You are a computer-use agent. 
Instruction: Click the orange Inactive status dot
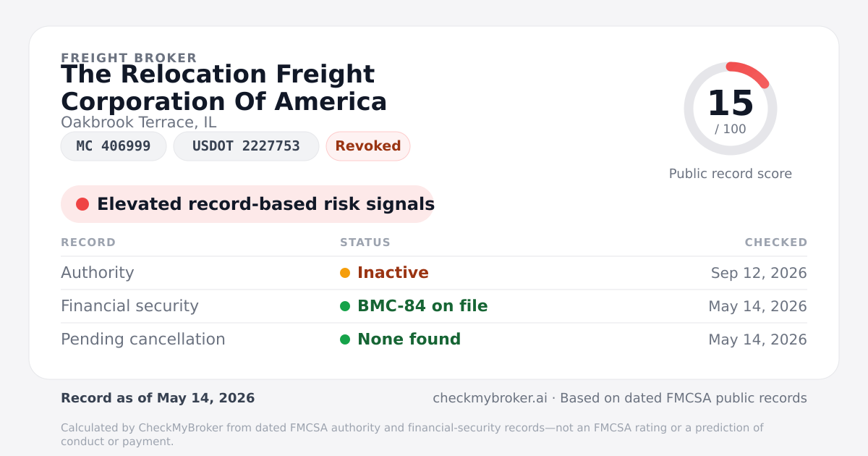[x=345, y=273]
